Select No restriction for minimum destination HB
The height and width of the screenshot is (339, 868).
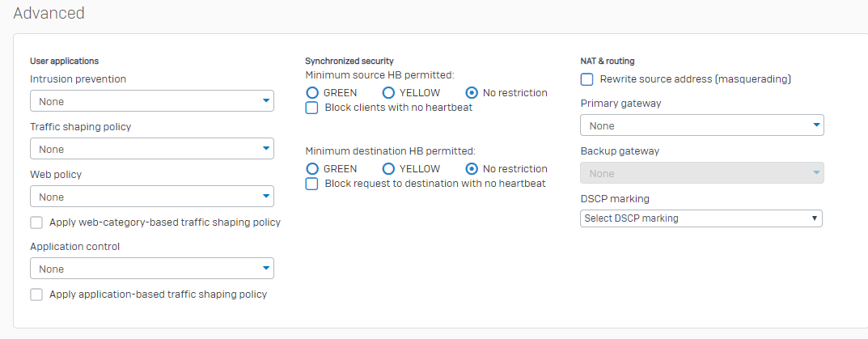pos(472,168)
